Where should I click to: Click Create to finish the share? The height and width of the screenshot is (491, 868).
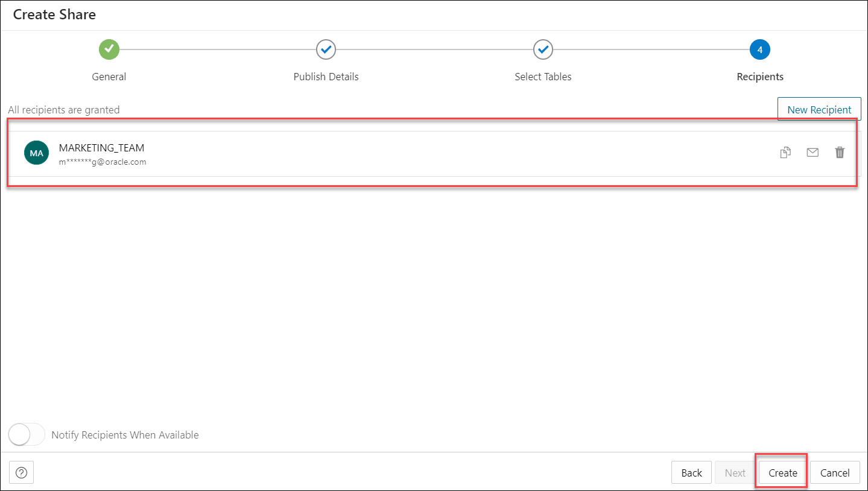coord(781,472)
